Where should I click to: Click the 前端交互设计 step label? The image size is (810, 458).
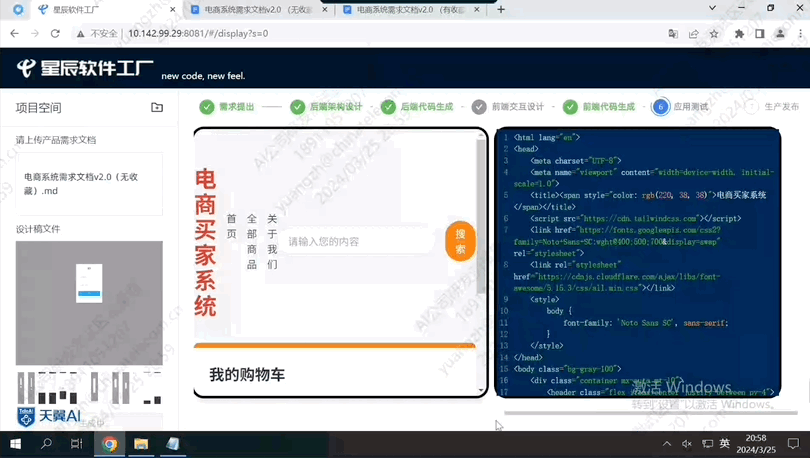click(518, 107)
